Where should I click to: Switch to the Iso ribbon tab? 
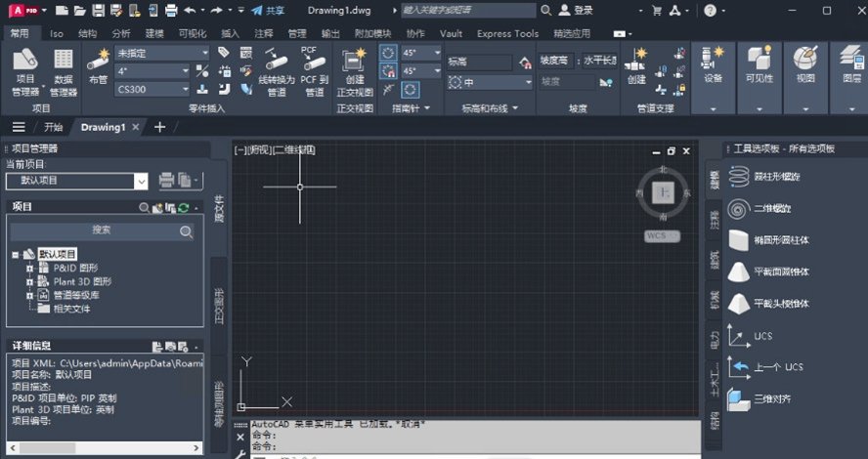coord(57,34)
